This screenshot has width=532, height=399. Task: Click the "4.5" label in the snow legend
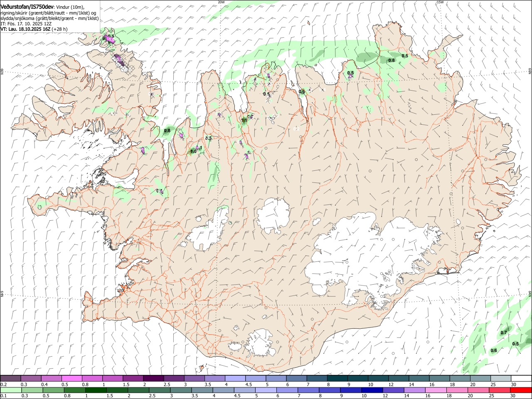pyautogui.click(x=249, y=384)
